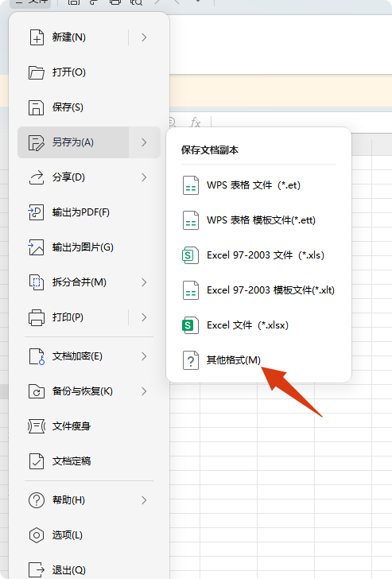Viewport: 392px width, 579px height.
Task: Expand the New submenu arrow
Action: coord(145,37)
